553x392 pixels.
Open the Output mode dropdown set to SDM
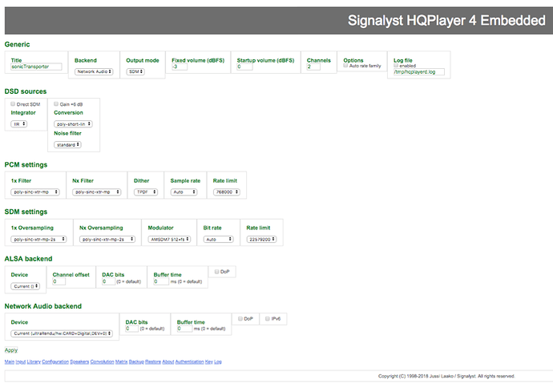tap(135, 71)
